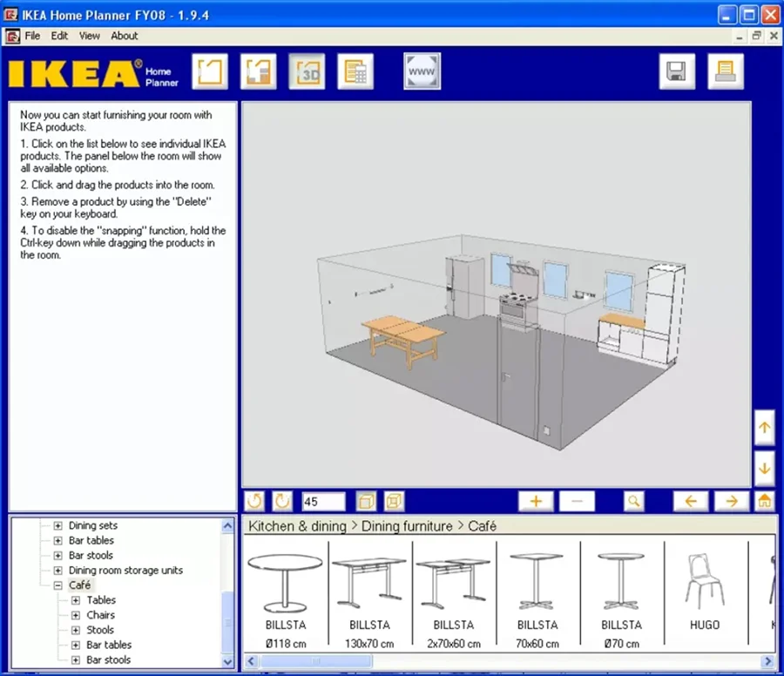Click the magnifying glass zoom icon
Screen dimensions: 784x676
(x=634, y=501)
